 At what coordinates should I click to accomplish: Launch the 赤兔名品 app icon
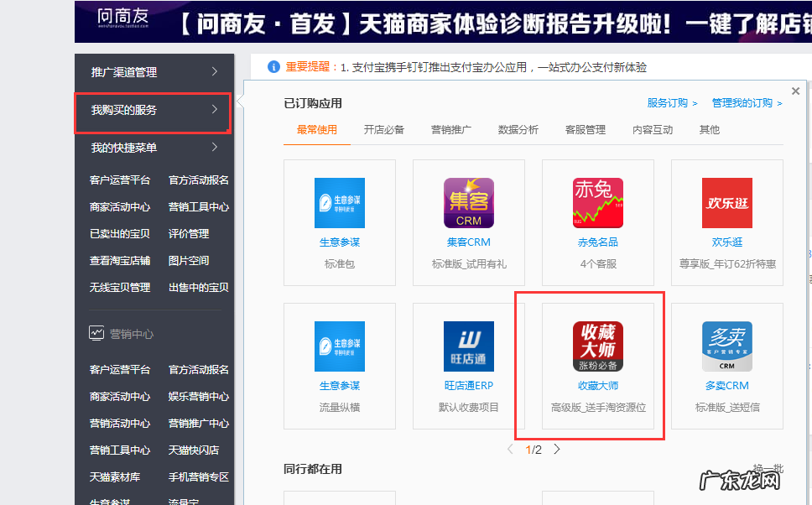point(597,202)
